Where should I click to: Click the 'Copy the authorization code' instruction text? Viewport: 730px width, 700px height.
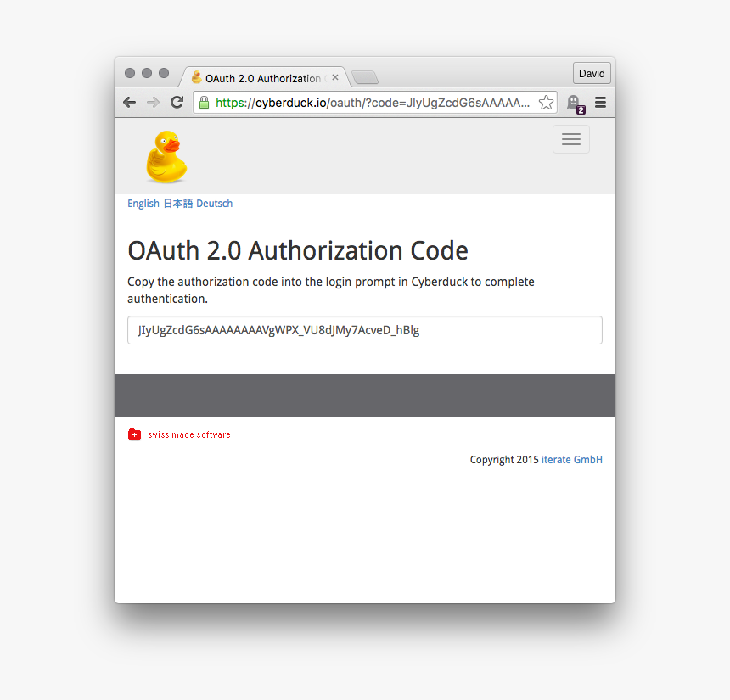331,290
